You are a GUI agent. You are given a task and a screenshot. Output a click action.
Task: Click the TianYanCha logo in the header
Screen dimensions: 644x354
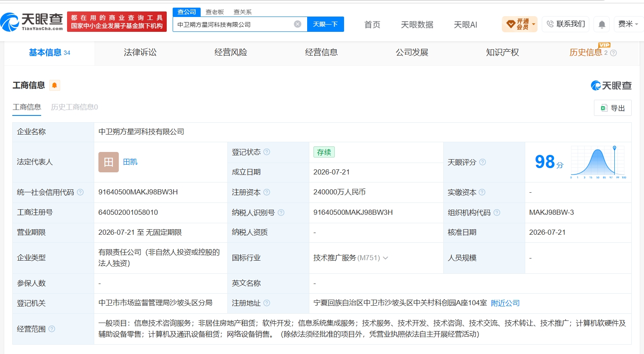[x=32, y=22]
